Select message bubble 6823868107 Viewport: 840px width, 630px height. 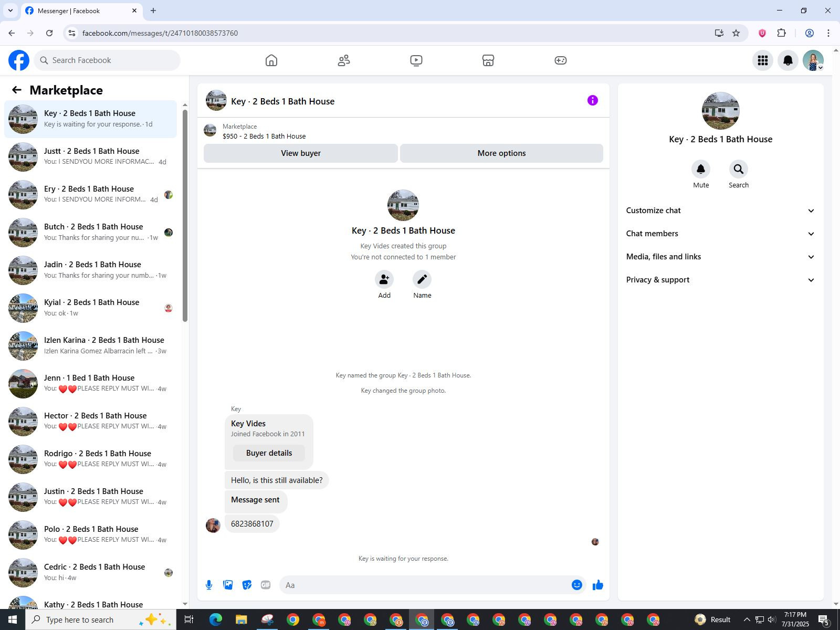[252, 523]
